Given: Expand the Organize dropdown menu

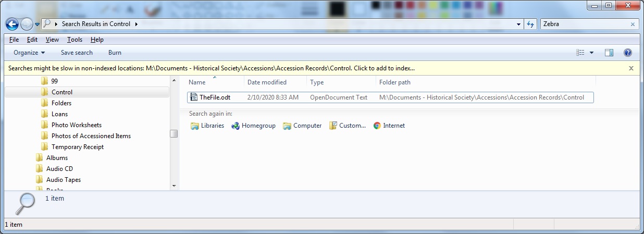Looking at the screenshot, I should pos(29,53).
